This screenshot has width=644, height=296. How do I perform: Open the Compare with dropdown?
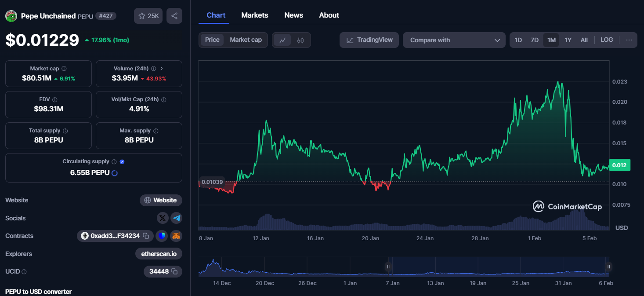coord(454,40)
